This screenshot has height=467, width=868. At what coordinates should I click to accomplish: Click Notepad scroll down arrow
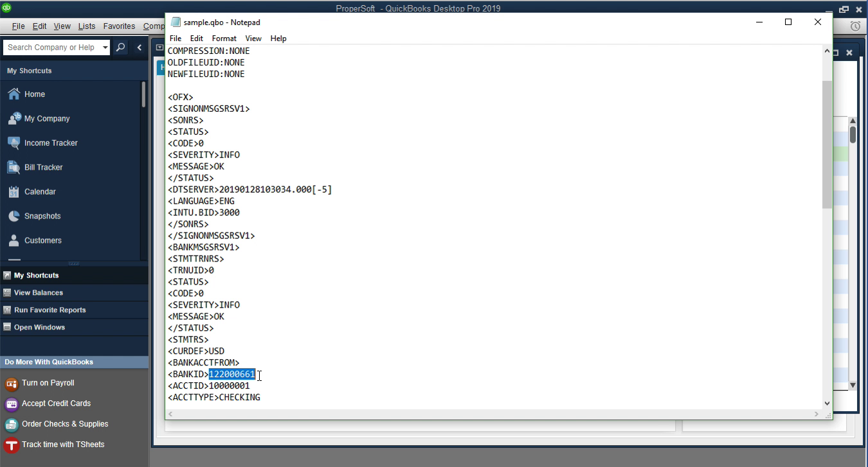coord(827,403)
